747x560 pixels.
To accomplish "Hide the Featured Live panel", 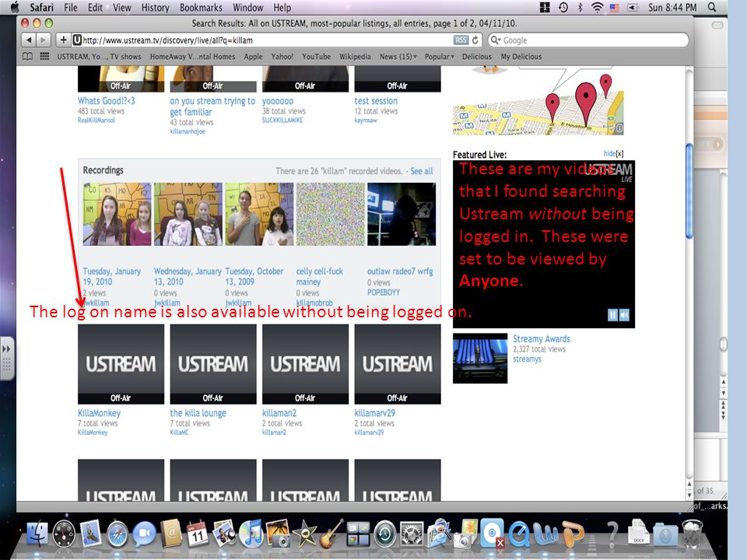I will pos(613,153).
